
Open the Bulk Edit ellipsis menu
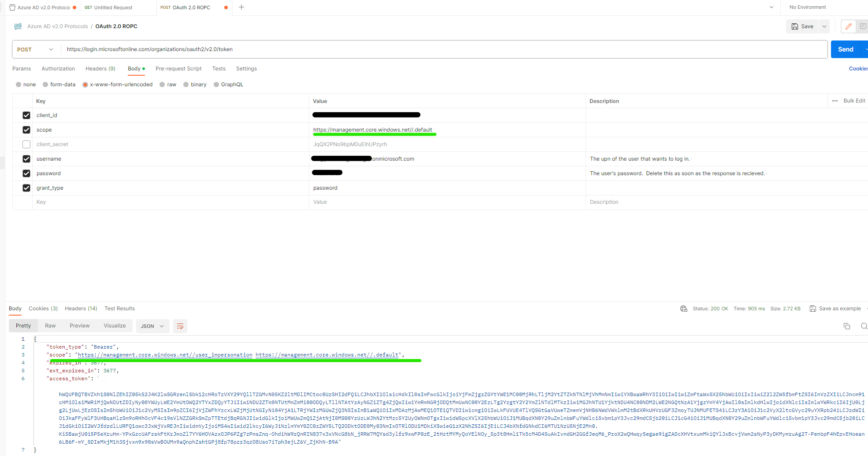[835, 101]
